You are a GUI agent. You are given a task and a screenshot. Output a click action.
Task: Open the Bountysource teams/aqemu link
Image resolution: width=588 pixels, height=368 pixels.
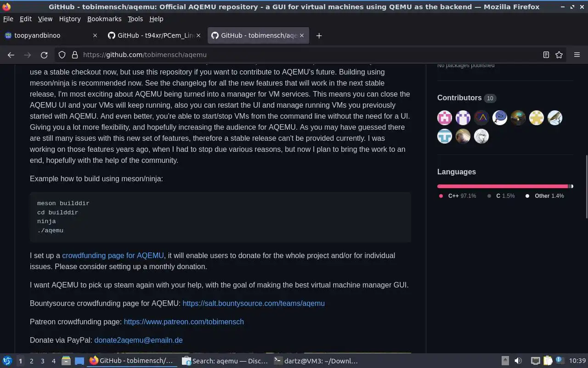[254, 303]
